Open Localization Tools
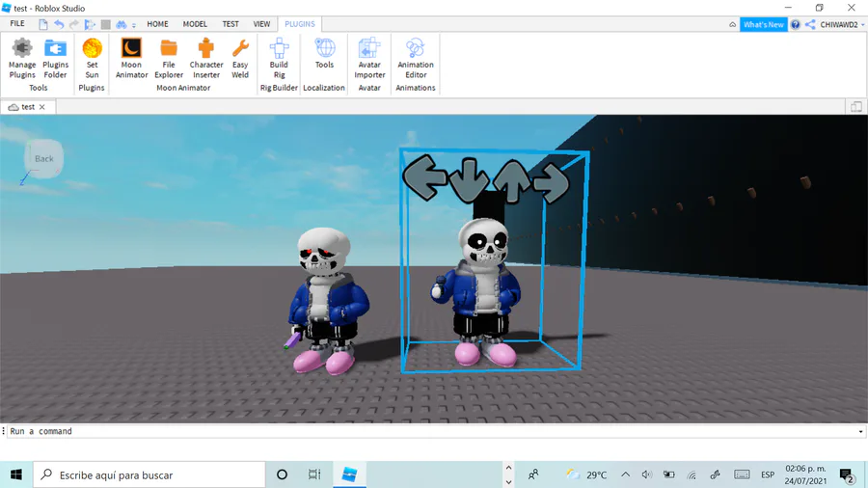The image size is (868, 488). (324, 54)
